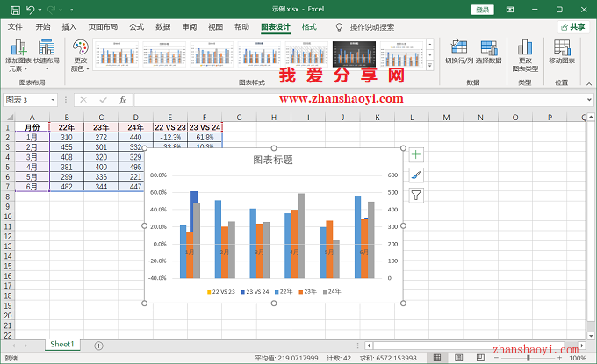Select cell C7 containing 344
This screenshot has width=597, height=364.
pyautogui.click(x=101, y=186)
